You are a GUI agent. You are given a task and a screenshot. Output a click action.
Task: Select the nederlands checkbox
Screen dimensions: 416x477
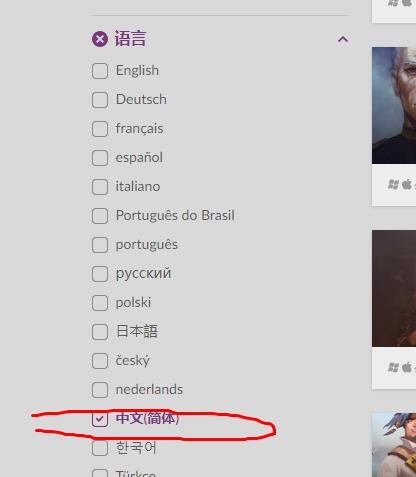click(x=100, y=390)
